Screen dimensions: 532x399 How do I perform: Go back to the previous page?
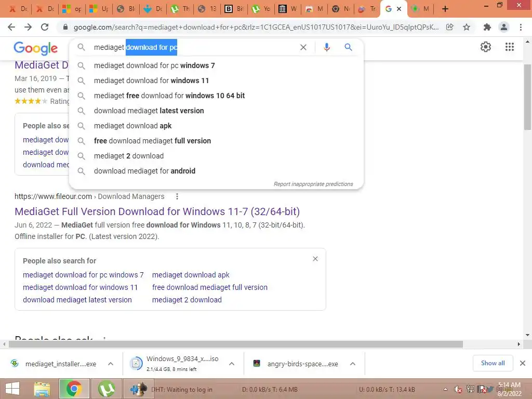(x=11, y=27)
